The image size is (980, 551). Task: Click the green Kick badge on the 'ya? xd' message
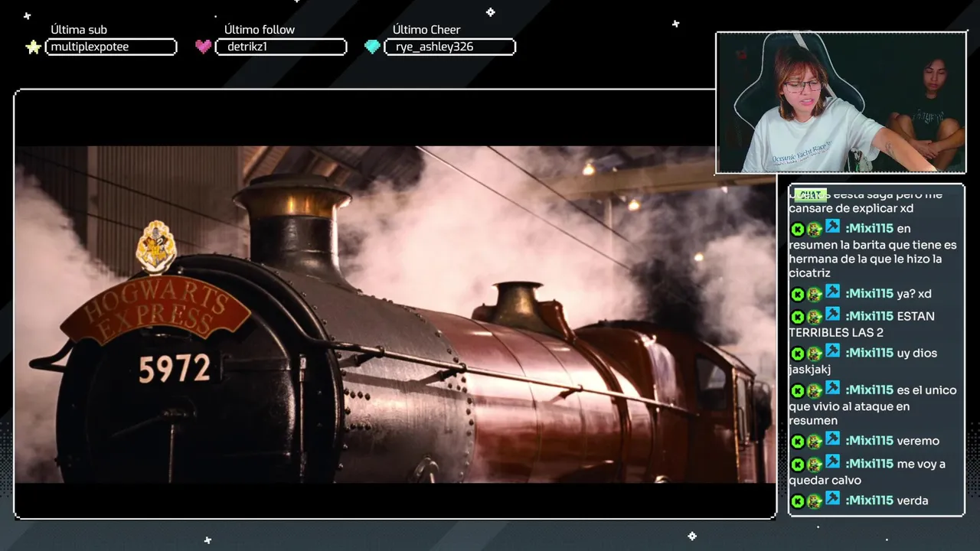point(797,295)
